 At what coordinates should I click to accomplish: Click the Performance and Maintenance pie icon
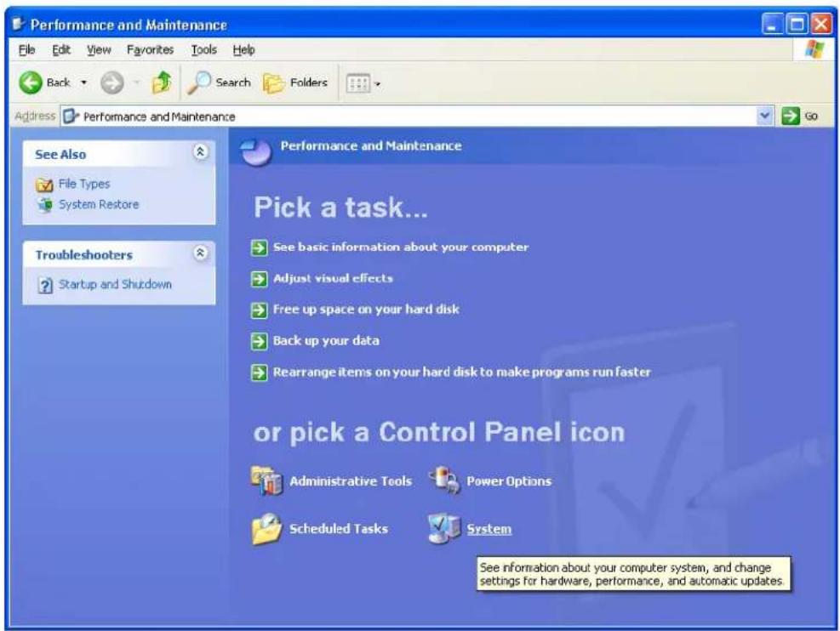pyautogui.click(x=256, y=151)
